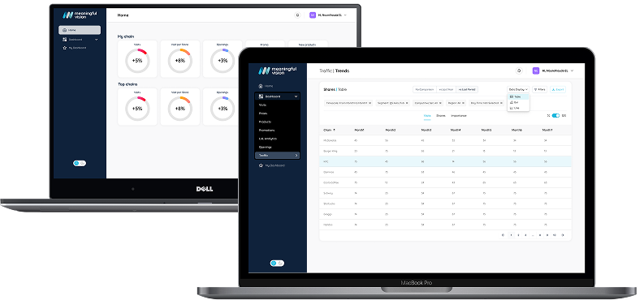Click the Home icon in the MacBook sidebar
The width and height of the screenshot is (644, 300).
click(x=261, y=86)
